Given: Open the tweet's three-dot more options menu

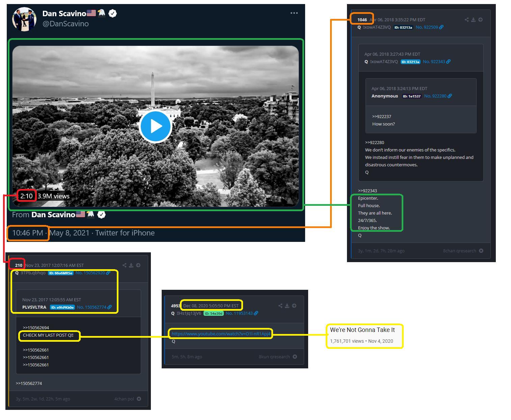Looking at the screenshot, I should point(294,13).
